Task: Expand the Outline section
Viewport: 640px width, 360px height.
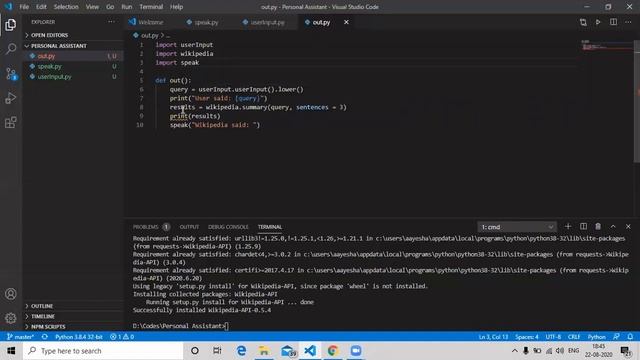Action: pyautogui.click(x=42, y=306)
